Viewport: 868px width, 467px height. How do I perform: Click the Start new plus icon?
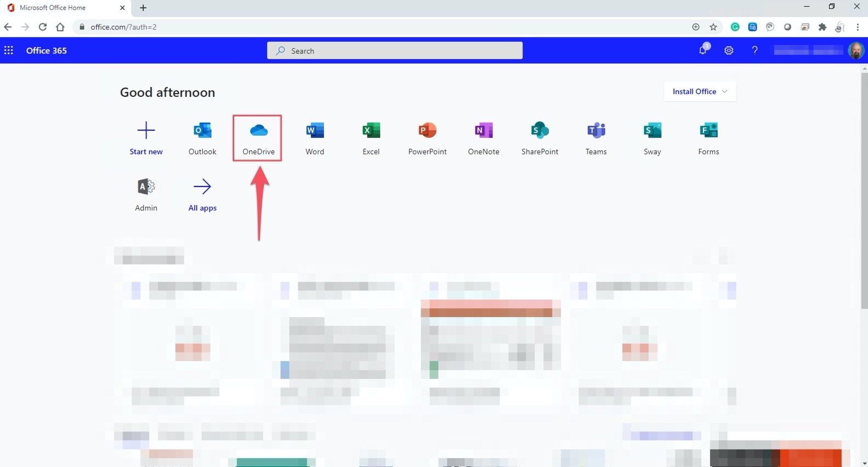pyautogui.click(x=146, y=130)
